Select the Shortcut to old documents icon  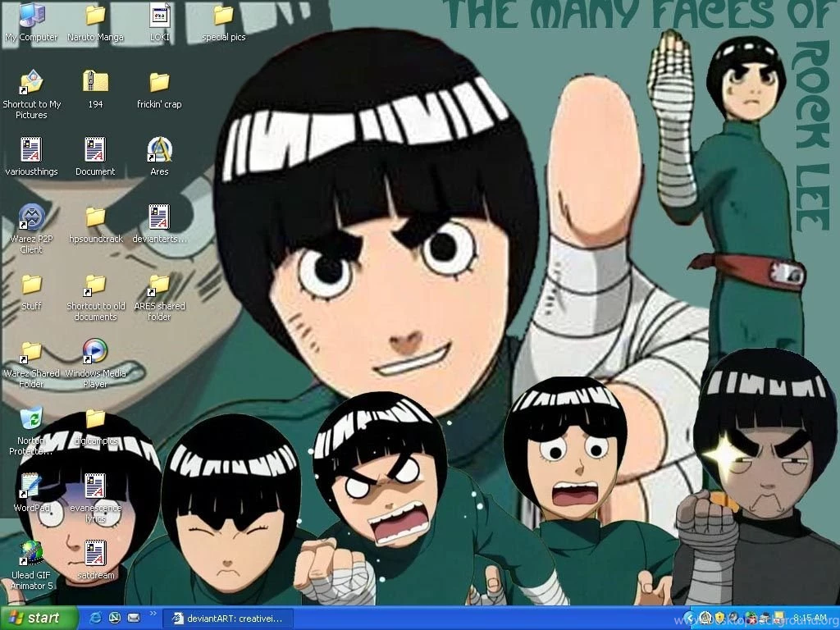[x=95, y=297]
